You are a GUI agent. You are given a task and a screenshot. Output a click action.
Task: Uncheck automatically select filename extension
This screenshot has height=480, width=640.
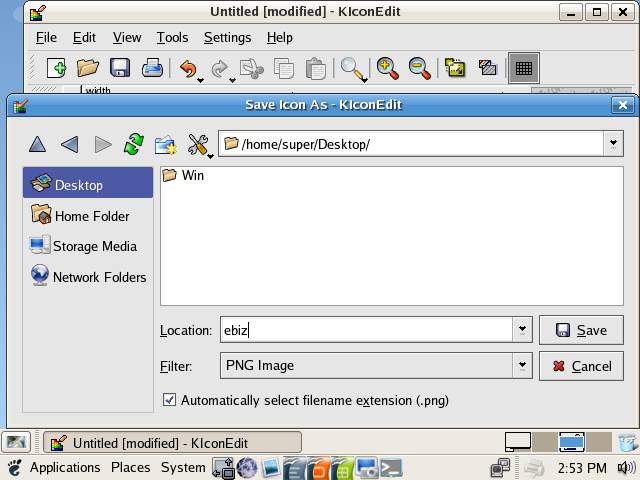click(169, 400)
